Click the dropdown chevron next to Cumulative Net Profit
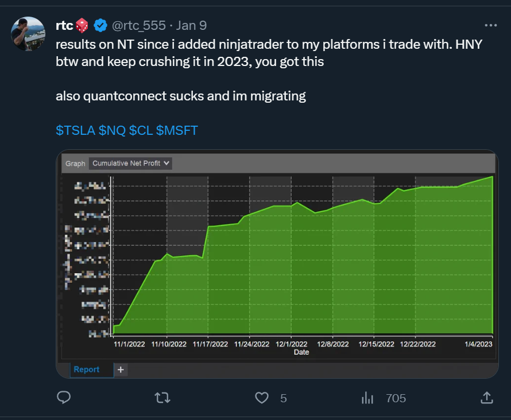 167,163
